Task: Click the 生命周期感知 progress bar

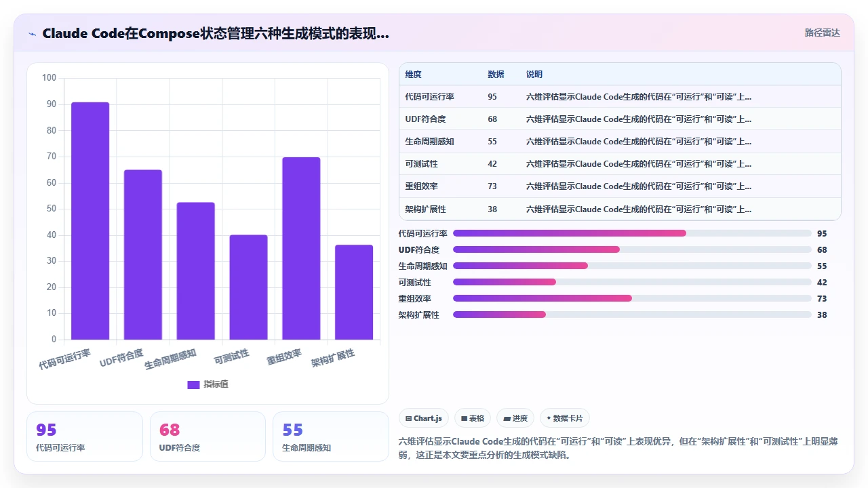Action: 632,266
